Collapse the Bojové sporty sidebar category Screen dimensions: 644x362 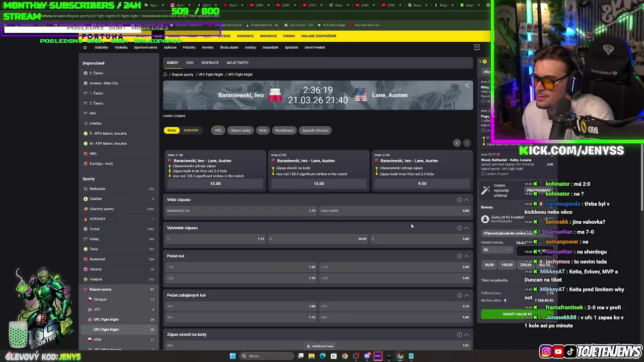(x=119, y=289)
